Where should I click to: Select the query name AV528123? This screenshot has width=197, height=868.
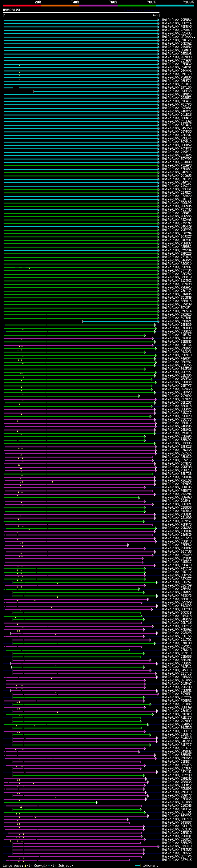[x=11, y=10]
